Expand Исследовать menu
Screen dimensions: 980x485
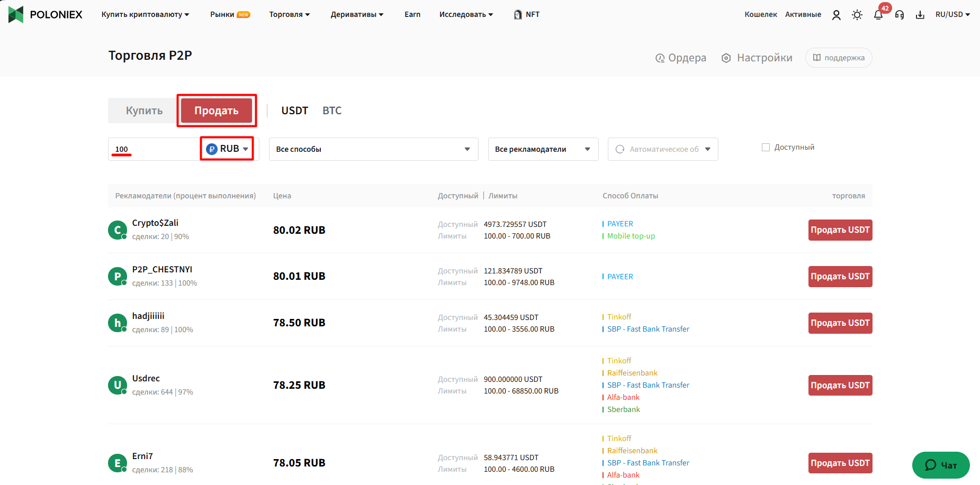[x=466, y=14]
